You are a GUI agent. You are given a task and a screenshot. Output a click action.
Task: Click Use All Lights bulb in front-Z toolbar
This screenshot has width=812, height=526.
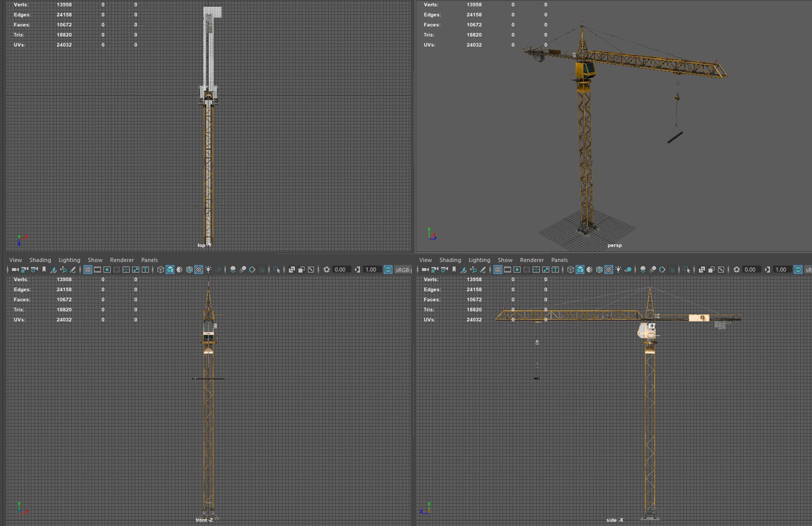pyautogui.click(x=209, y=269)
